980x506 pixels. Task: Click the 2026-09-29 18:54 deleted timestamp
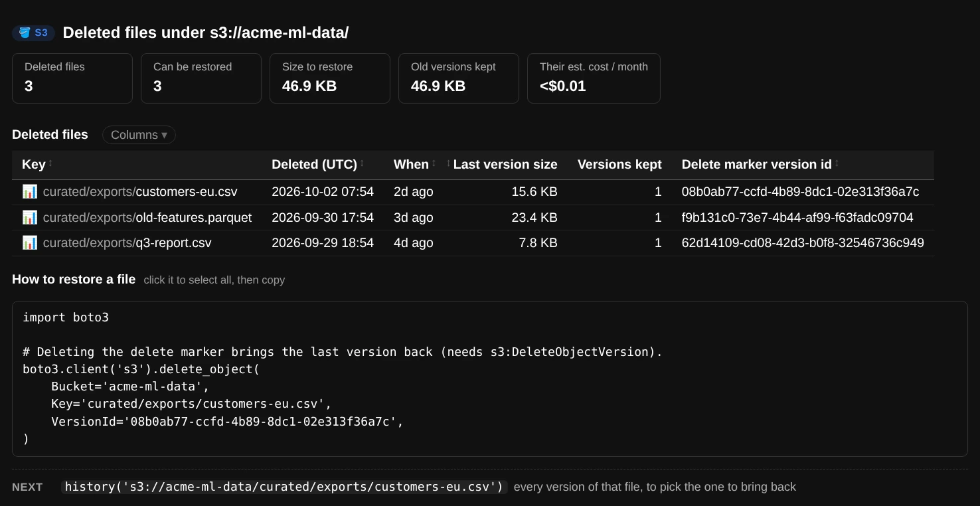(323, 243)
